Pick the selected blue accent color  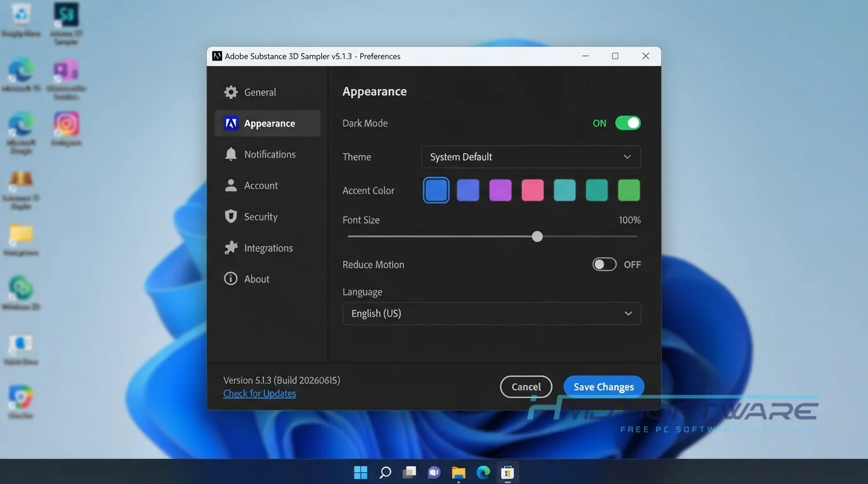pos(436,190)
